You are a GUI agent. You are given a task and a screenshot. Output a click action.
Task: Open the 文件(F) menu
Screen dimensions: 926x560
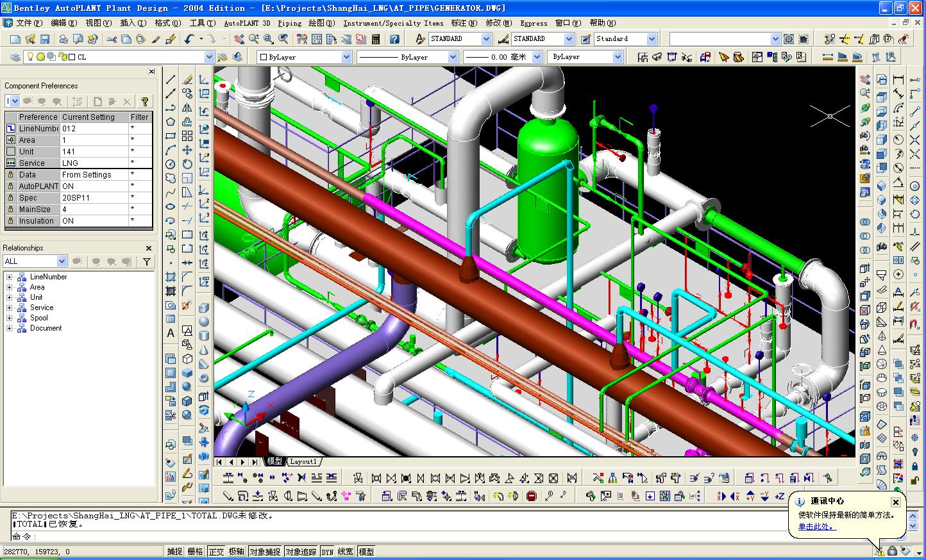[x=29, y=23]
